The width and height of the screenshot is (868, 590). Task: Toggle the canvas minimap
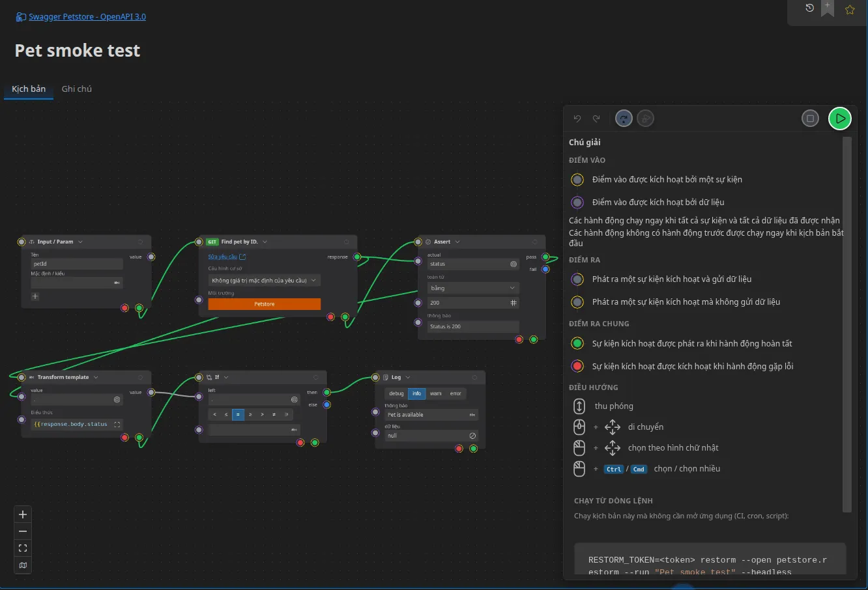click(x=23, y=565)
